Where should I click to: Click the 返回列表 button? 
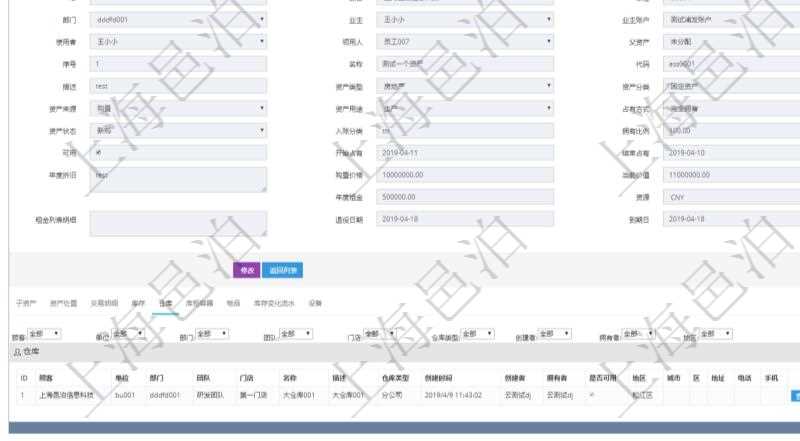tap(285, 269)
